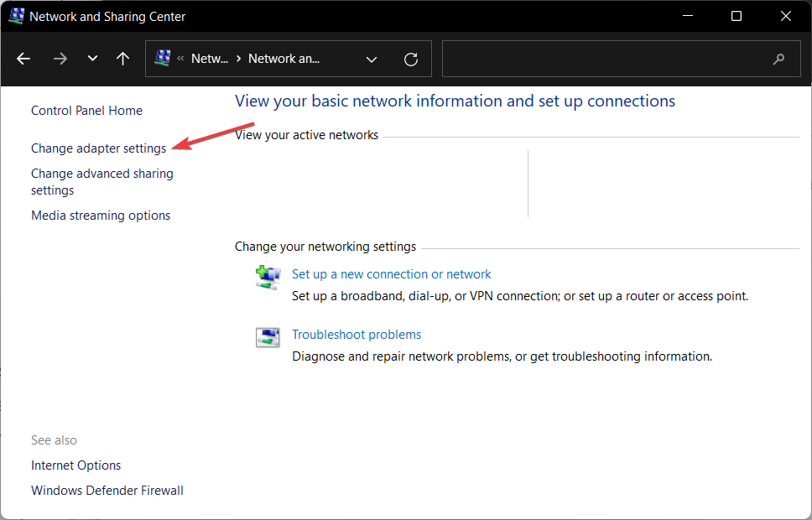Viewport: 812px width, 520px height.
Task: Open the recent locations dropdown chevron
Action: (92, 59)
